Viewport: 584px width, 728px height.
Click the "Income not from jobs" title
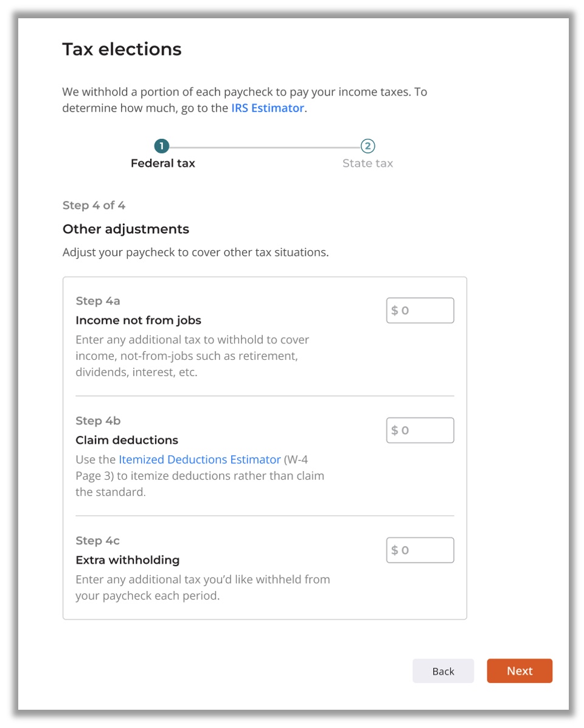(138, 320)
